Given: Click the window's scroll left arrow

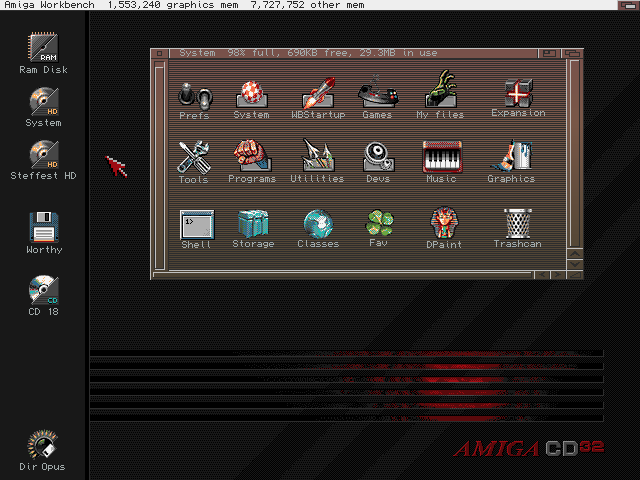Looking at the screenshot, I should click(542, 275).
